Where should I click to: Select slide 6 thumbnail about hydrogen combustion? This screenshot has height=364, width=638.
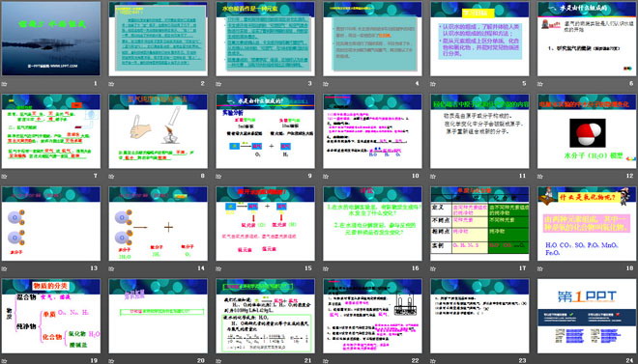587,39
